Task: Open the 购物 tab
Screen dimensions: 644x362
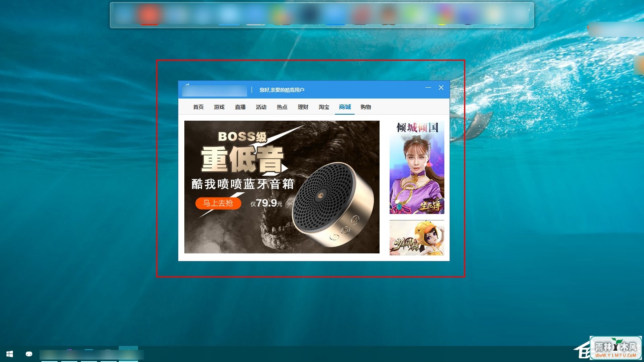Action: (x=366, y=107)
